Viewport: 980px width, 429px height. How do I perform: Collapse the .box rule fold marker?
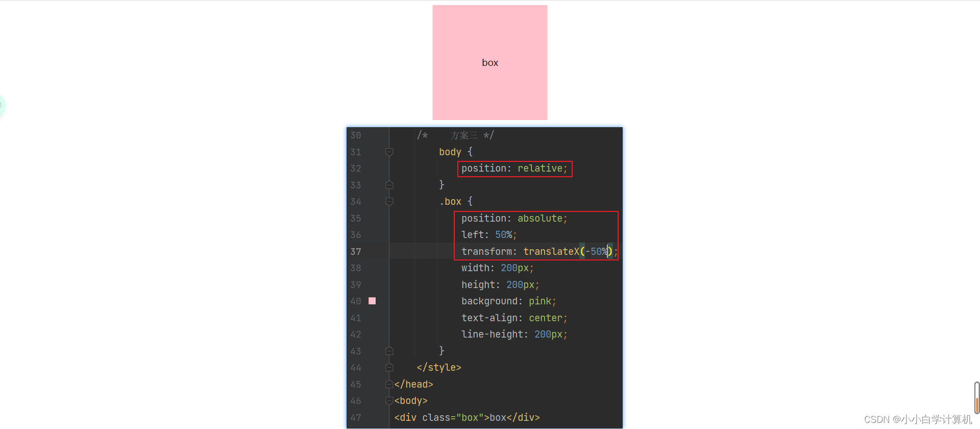(x=389, y=201)
